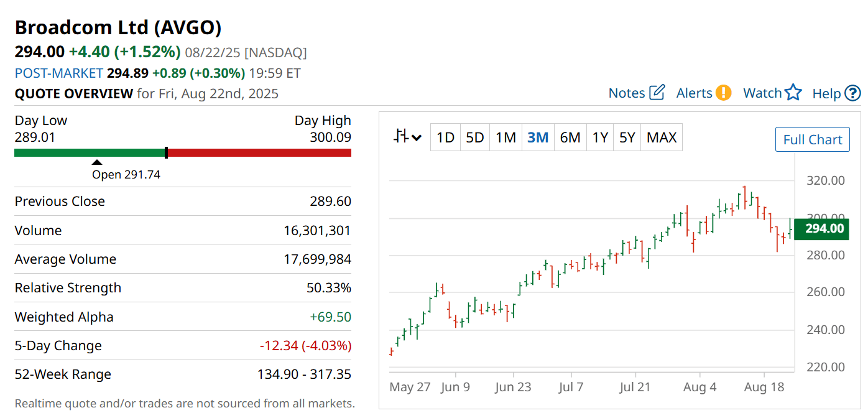Viewport: 868px width, 418px height.
Task: Switch chart to 1D range
Action: [x=445, y=137]
